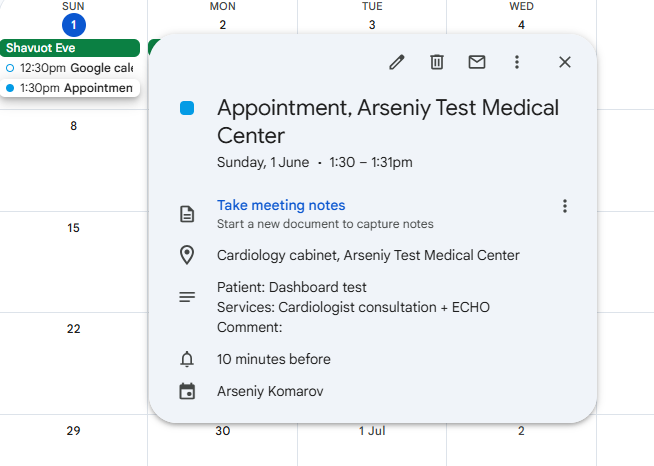Click the blue event color square

coord(187,108)
